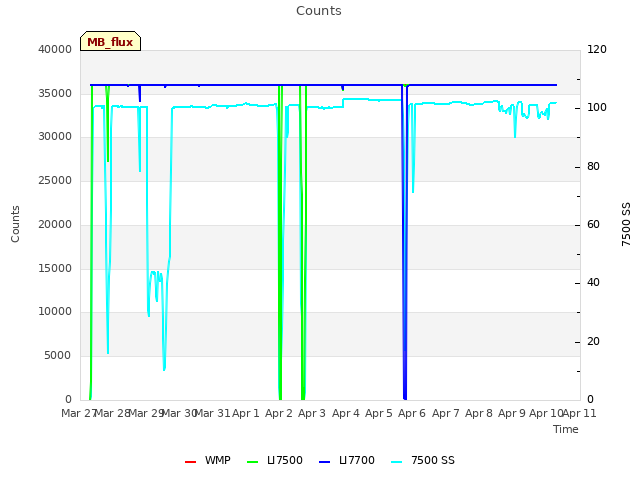This screenshot has width=640, height=480.
Task: Click the 60 right axis tick label
Action: 593,224
